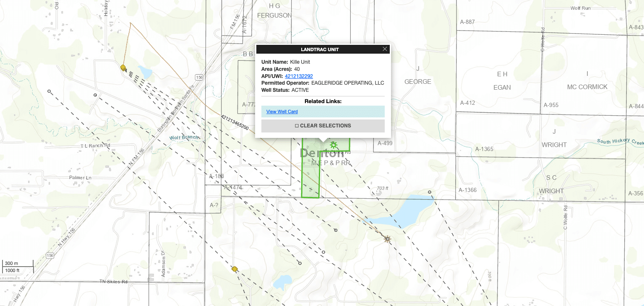Click green well symbol inside Kille Unit
This screenshot has width=644, height=306.
334,145
